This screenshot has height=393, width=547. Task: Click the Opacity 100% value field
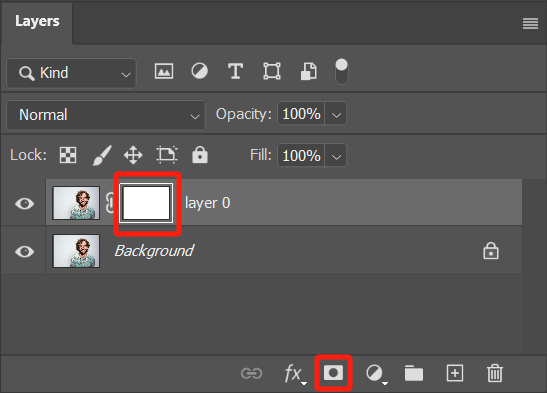[x=301, y=114]
